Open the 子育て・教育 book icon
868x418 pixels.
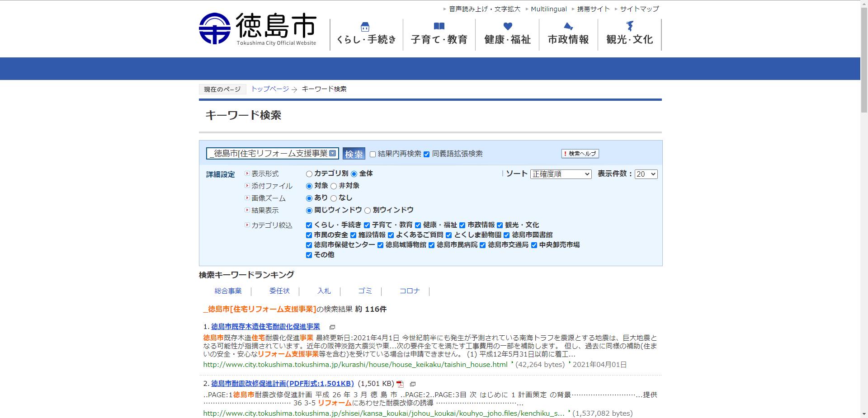(x=438, y=26)
